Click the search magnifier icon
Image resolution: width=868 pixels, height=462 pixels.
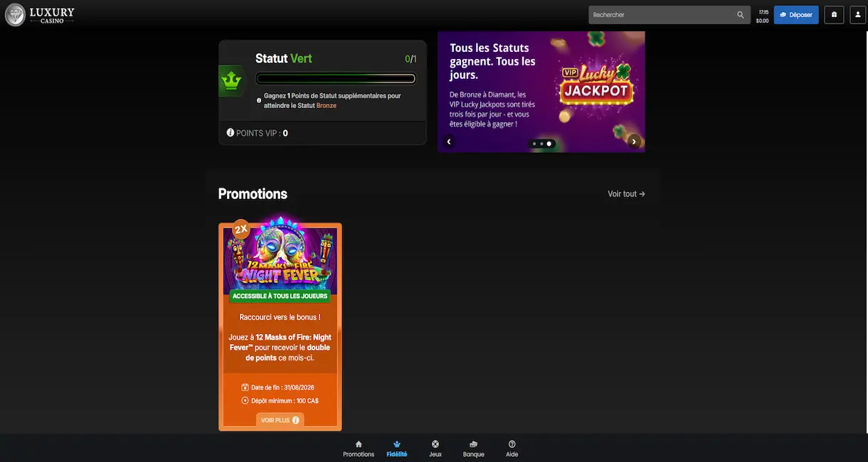[x=741, y=15]
